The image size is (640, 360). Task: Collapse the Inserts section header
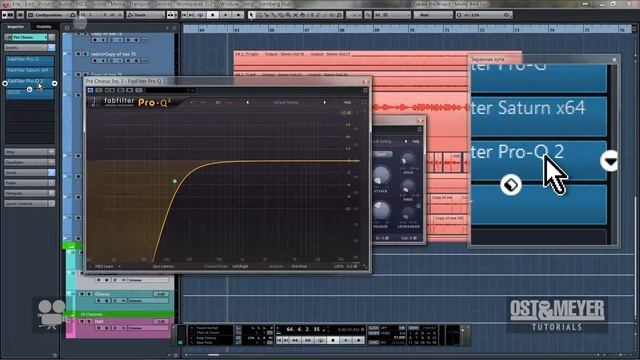point(26,47)
